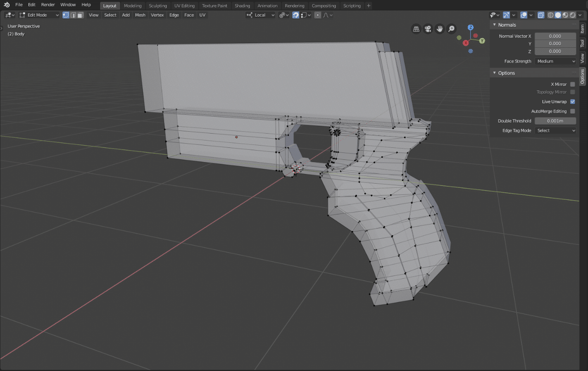Toggle X-ray view icon
The height and width of the screenshot is (371, 588).
(x=541, y=15)
